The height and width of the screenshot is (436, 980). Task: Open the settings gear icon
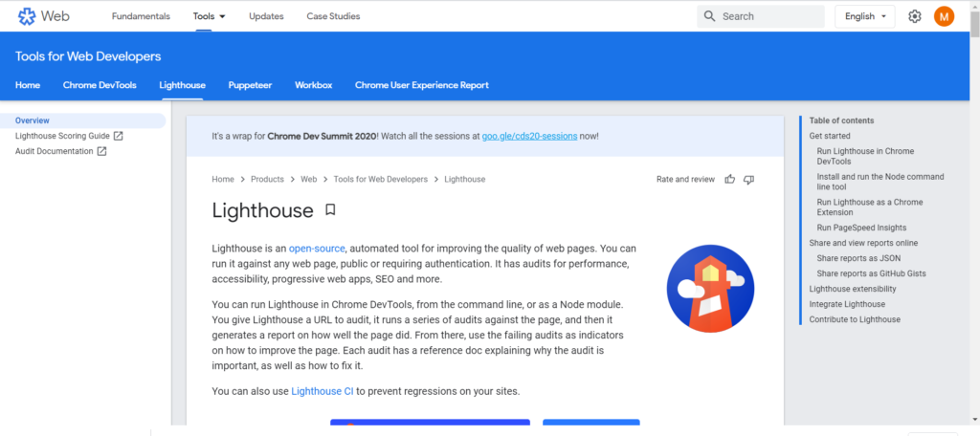(x=914, y=16)
